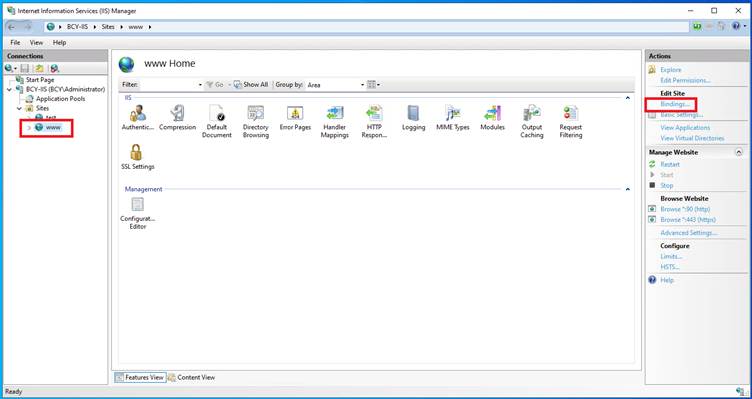The height and width of the screenshot is (399, 752).
Task: Open the HSTS configure link
Action: click(x=670, y=267)
